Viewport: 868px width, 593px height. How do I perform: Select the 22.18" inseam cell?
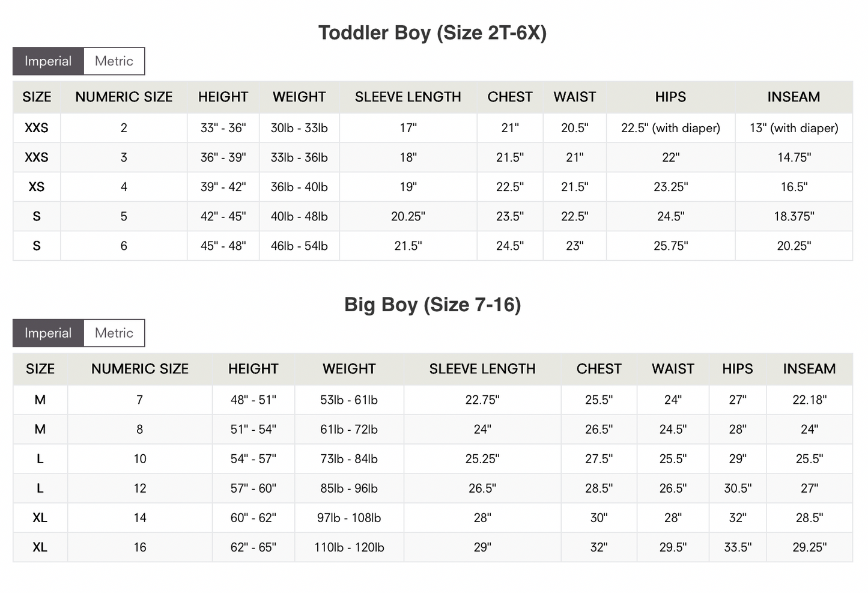click(809, 400)
